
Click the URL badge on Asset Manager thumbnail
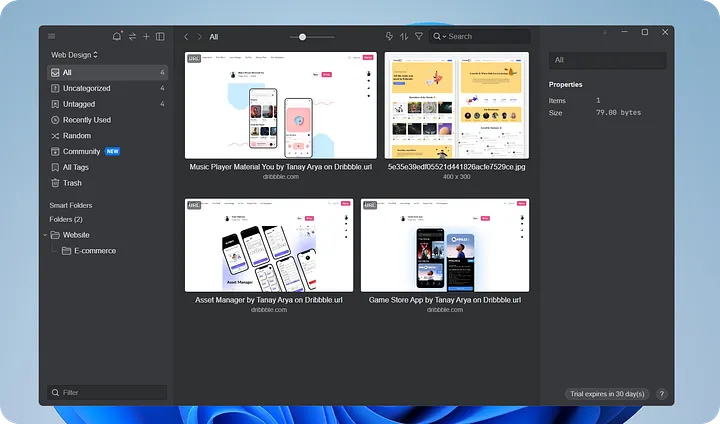pos(194,205)
